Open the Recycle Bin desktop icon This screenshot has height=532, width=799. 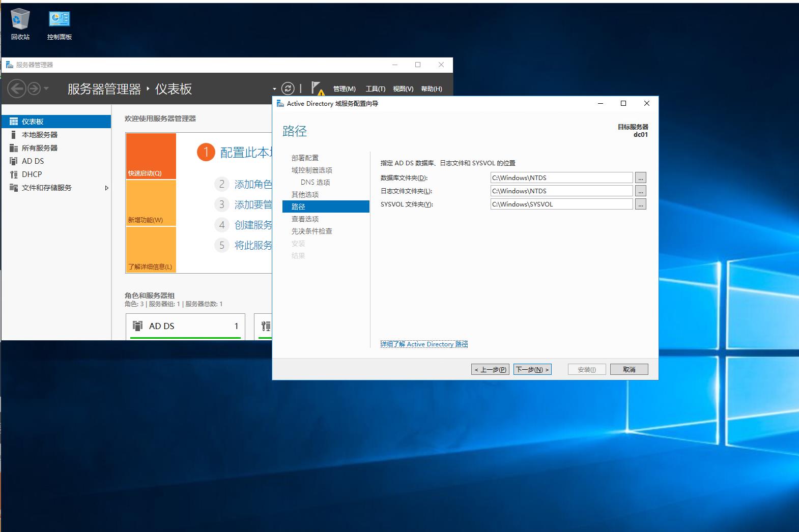(x=20, y=24)
